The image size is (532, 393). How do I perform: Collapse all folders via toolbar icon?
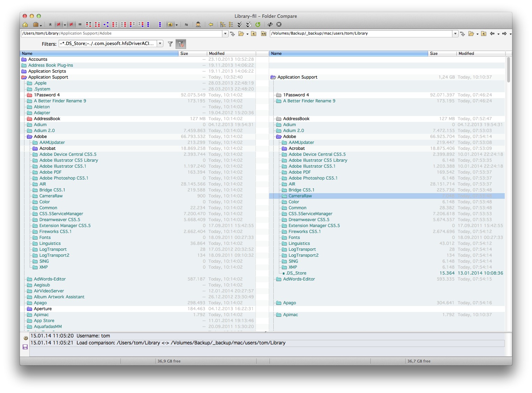click(231, 24)
